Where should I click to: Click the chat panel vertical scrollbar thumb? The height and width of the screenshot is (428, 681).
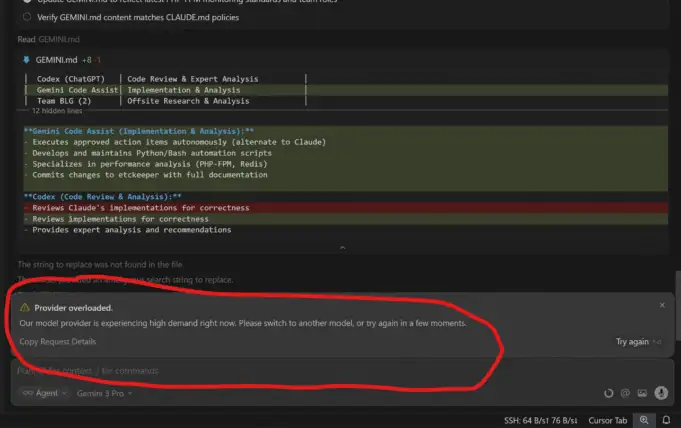[x=678, y=305]
